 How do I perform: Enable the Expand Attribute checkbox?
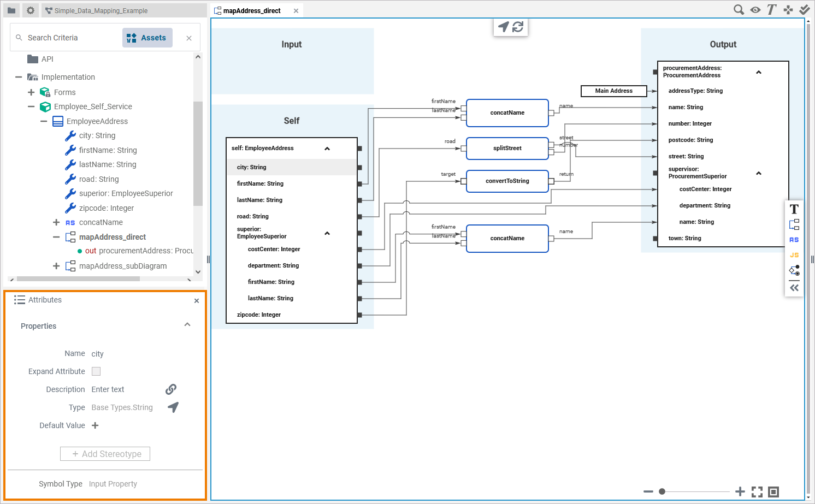click(96, 371)
